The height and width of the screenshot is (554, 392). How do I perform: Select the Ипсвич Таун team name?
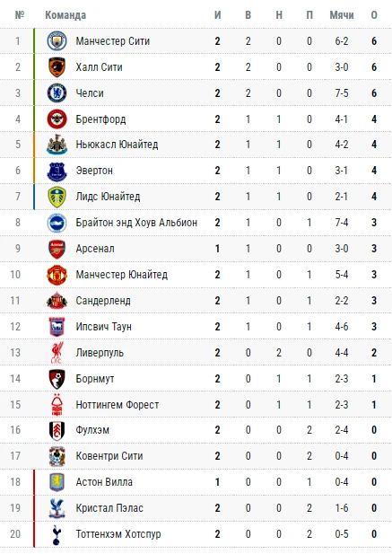point(104,327)
